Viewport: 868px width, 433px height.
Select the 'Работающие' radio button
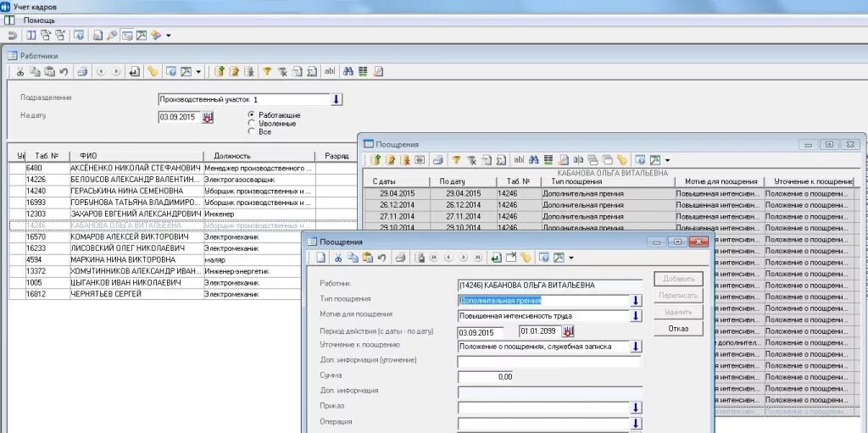coord(251,114)
